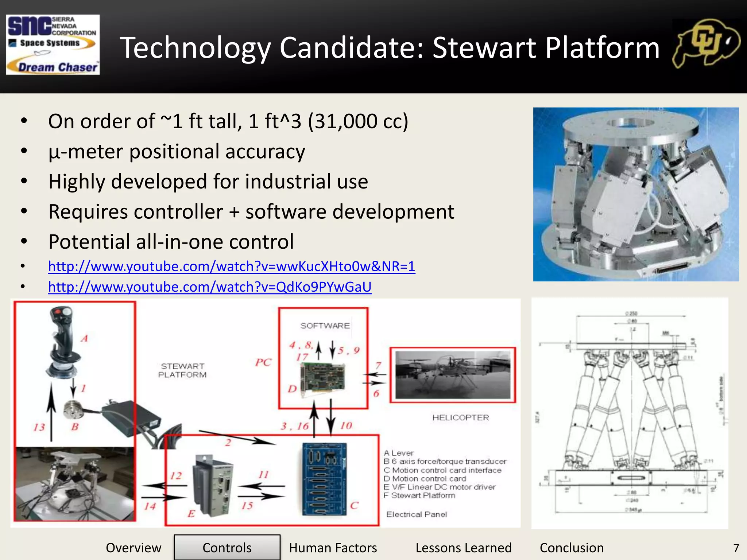This screenshot has width=747, height=560.
Task: Navigate to the Conclusion section
Action: coord(572,548)
